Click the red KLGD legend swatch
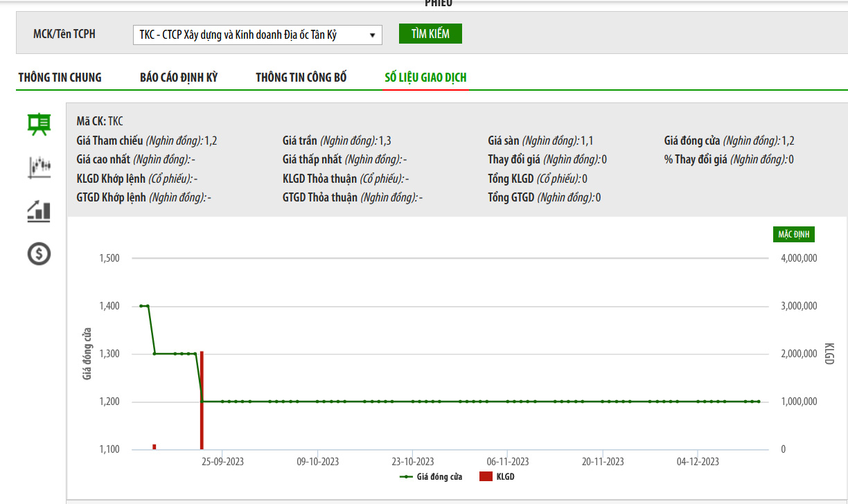848x504 pixels. click(486, 476)
